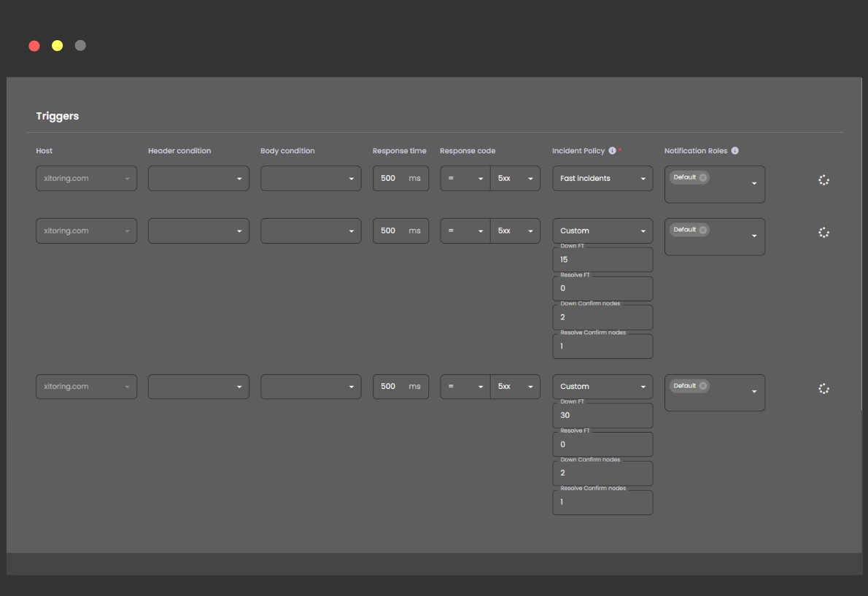Click Resolve Confirm nodes field below Down FT 15

point(602,347)
